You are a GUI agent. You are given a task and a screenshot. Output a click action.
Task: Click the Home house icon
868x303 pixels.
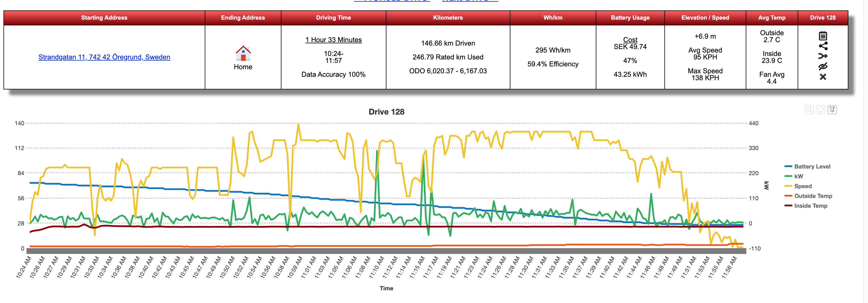coord(243,53)
